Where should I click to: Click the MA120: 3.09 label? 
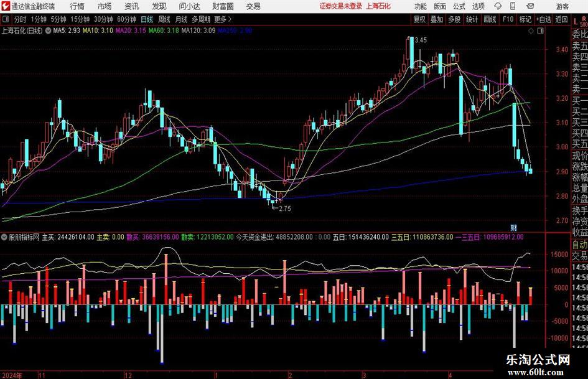pos(198,30)
